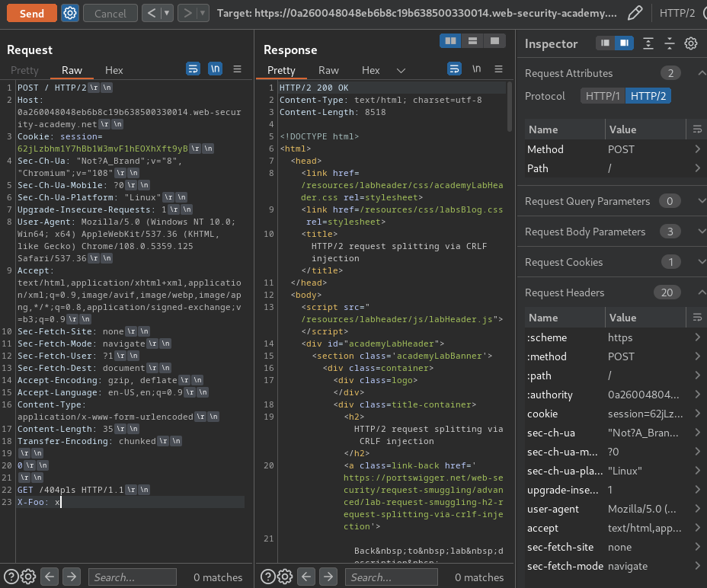Screen dimensions: 707x588
Task: Open the request settings gear beside Send
Action: click(x=70, y=13)
